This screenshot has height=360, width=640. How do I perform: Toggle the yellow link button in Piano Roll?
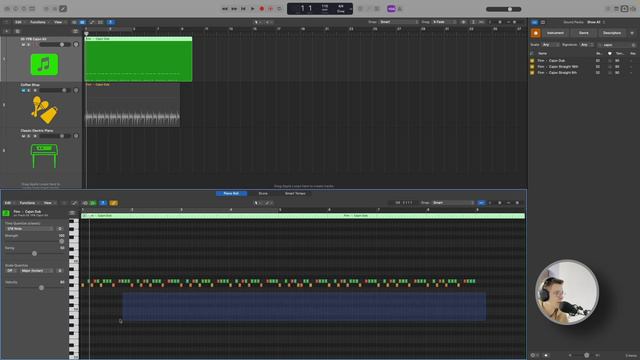(x=113, y=203)
